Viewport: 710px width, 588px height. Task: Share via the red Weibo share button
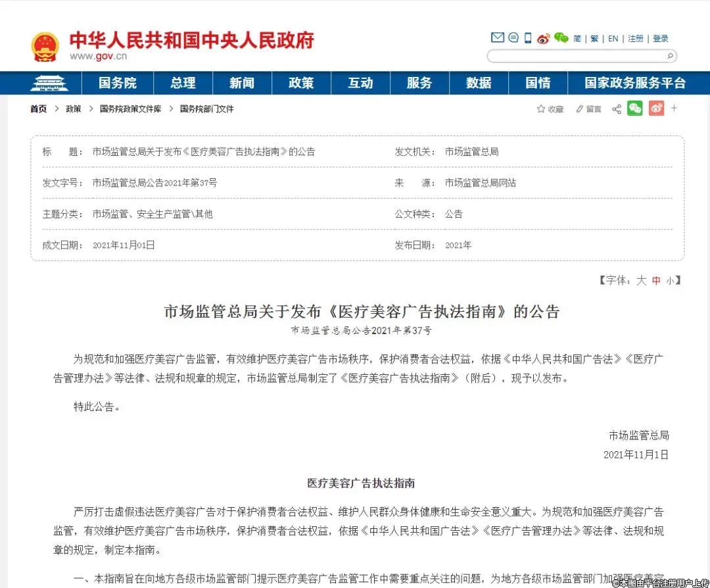coord(656,109)
